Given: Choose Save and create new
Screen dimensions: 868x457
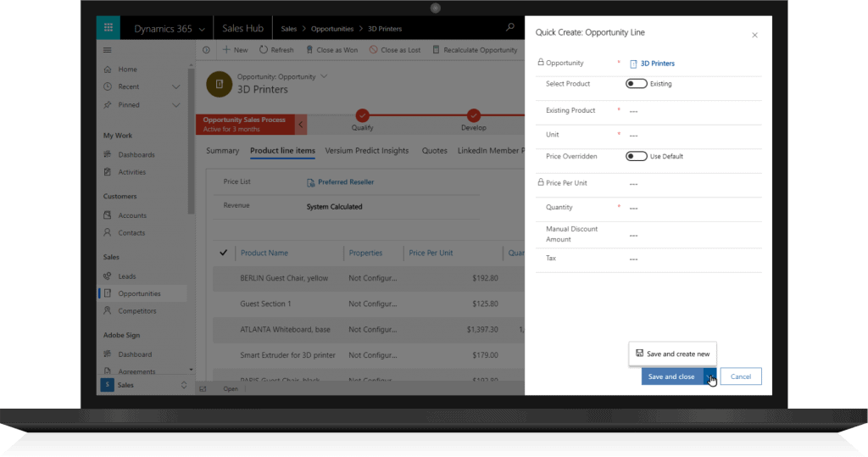Looking at the screenshot, I should click(672, 354).
